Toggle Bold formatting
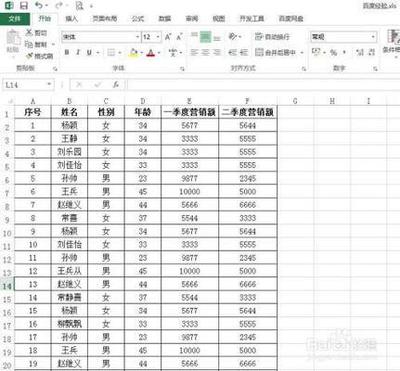 tap(67, 52)
